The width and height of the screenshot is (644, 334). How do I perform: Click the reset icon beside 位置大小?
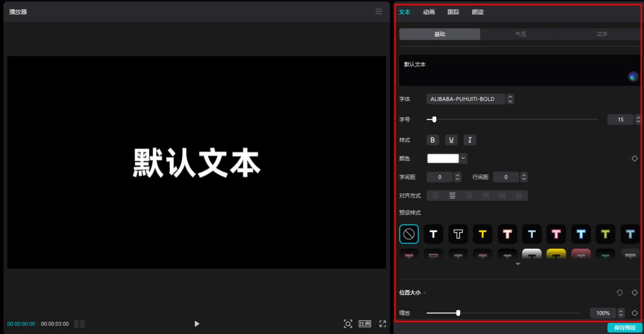coord(619,292)
